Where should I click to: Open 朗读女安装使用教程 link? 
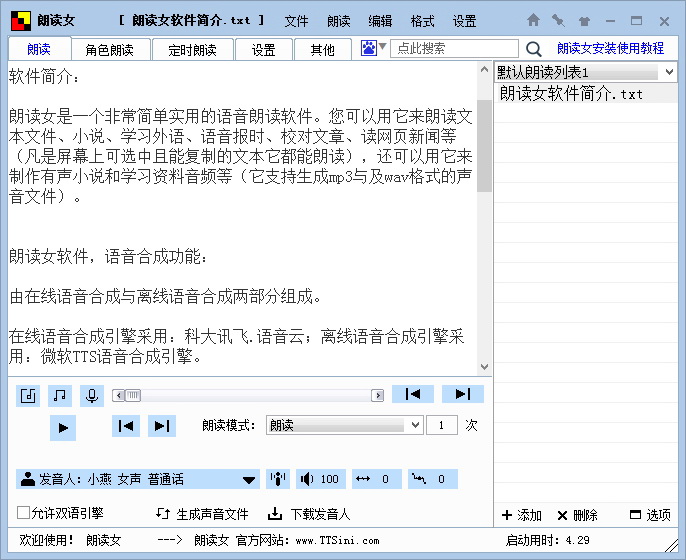pyautogui.click(x=611, y=48)
